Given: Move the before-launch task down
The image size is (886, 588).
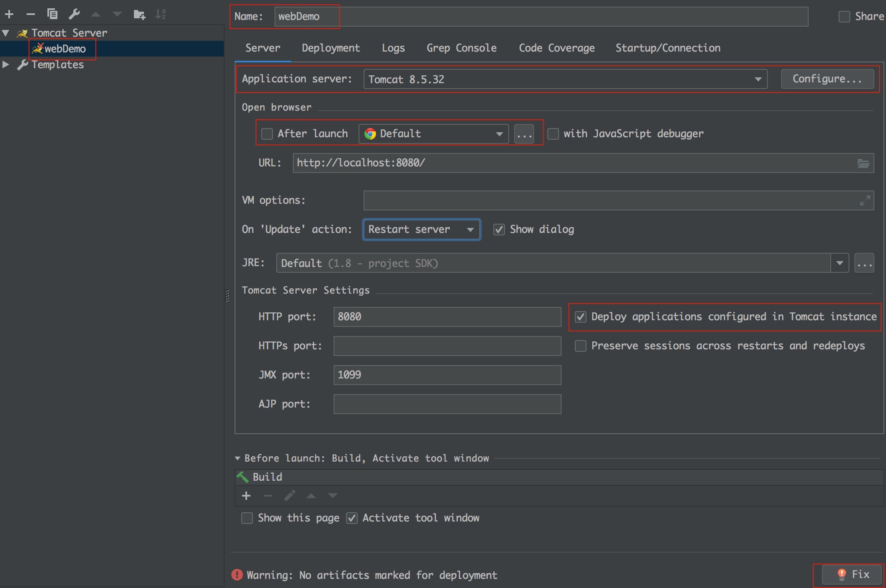Looking at the screenshot, I should tap(332, 496).
